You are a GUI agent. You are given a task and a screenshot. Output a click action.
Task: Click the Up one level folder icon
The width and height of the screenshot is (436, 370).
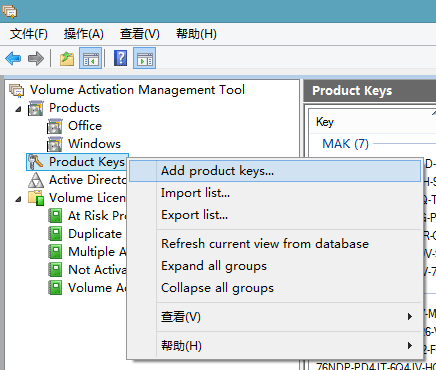67,59
